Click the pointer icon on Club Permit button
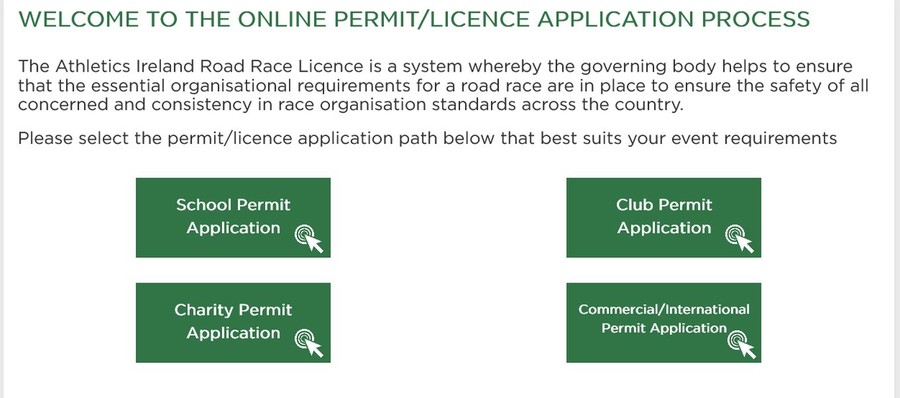 pyautogui.click(x=739, y=238)
